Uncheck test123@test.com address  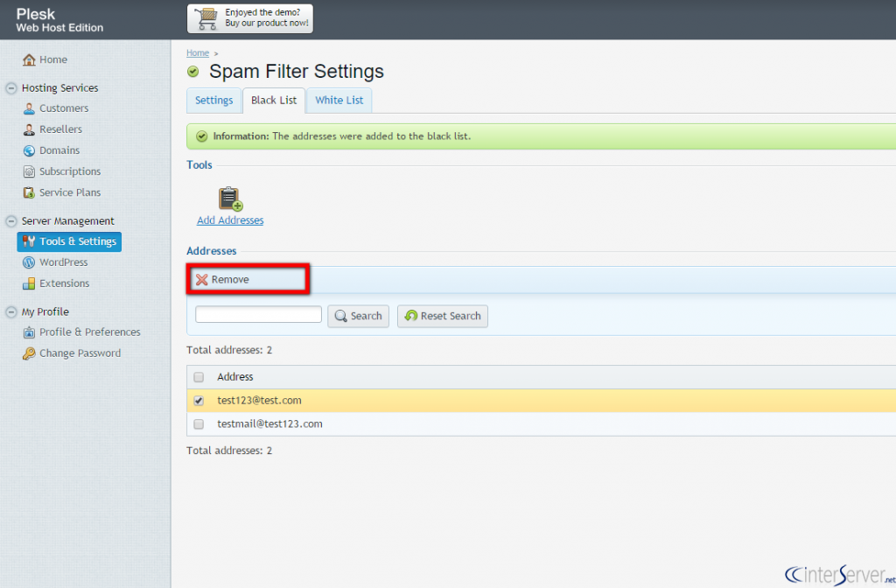199,399
